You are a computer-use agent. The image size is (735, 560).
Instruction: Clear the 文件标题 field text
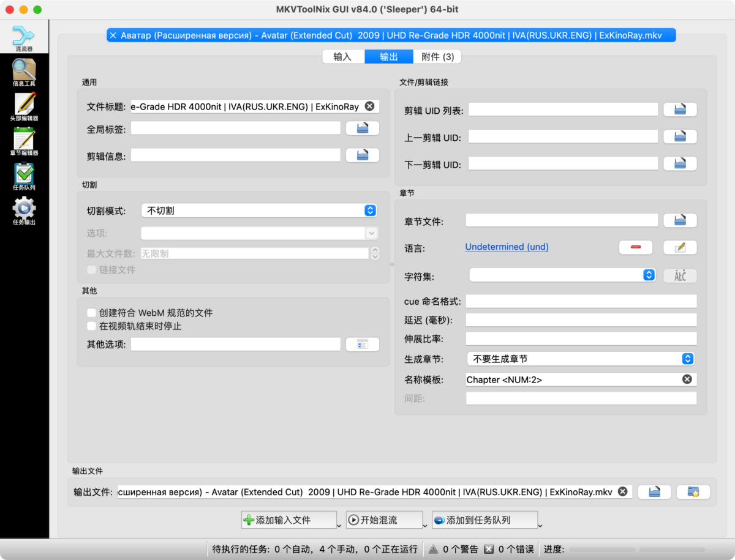369,106
